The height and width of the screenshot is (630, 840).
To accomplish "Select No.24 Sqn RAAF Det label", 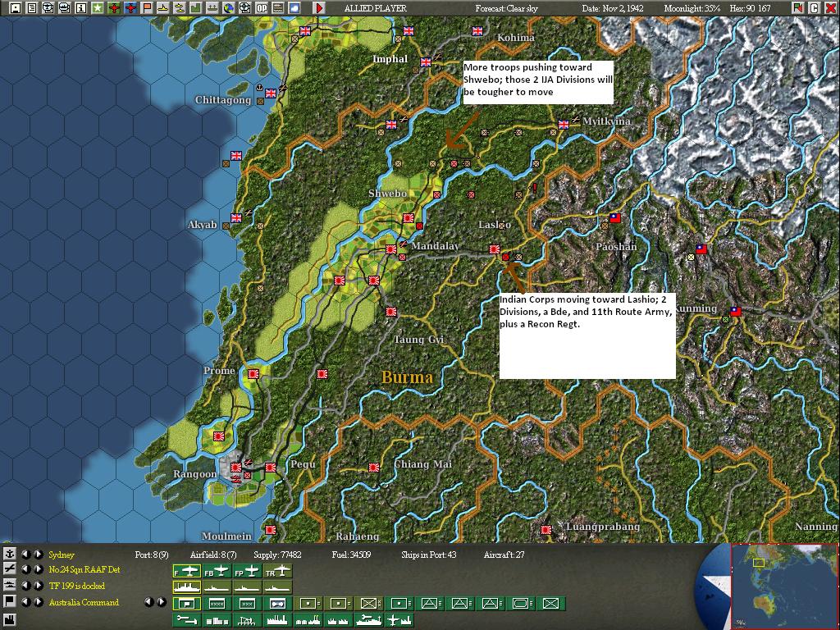I will pos(84,570).
